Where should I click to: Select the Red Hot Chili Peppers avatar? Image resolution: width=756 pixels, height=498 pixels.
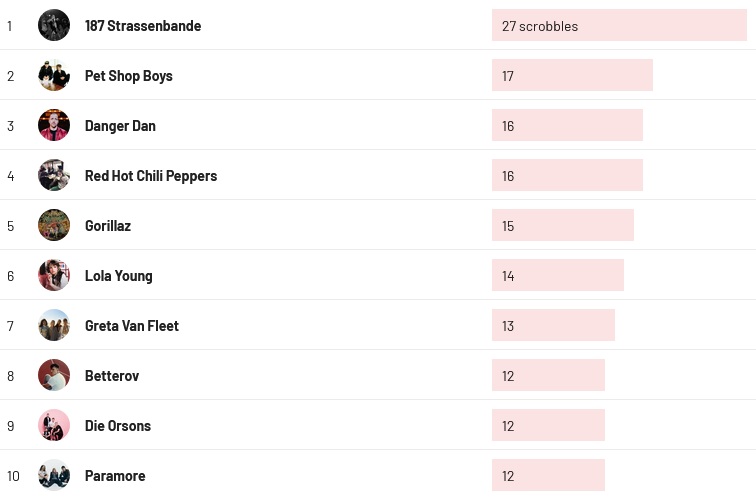click(54, 175)
